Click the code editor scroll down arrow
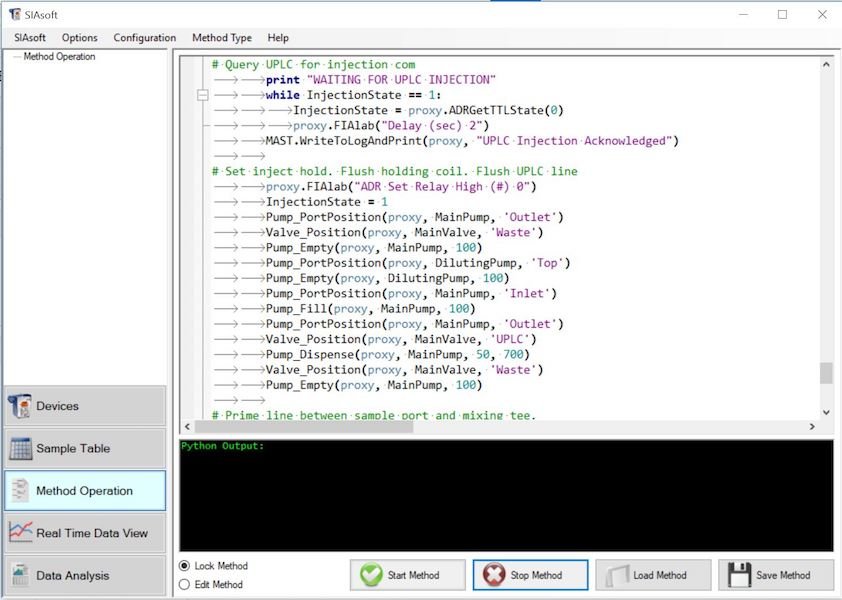842x600 pixels. [x=826, y=413]
